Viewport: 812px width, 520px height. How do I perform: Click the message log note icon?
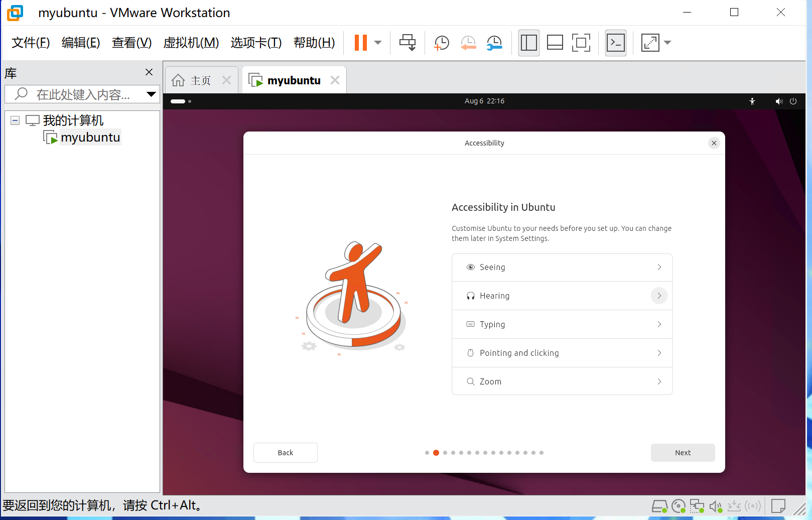coord(778,505)
